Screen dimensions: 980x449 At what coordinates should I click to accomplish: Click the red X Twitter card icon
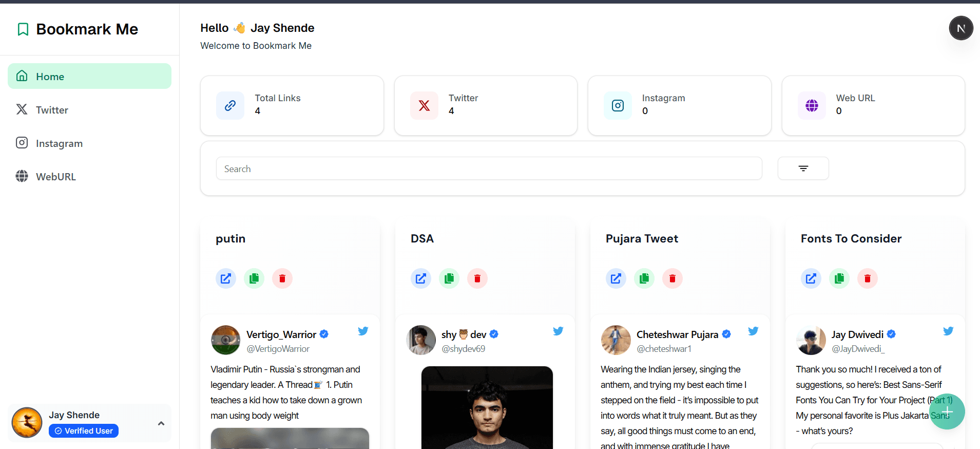click(424, 105)
